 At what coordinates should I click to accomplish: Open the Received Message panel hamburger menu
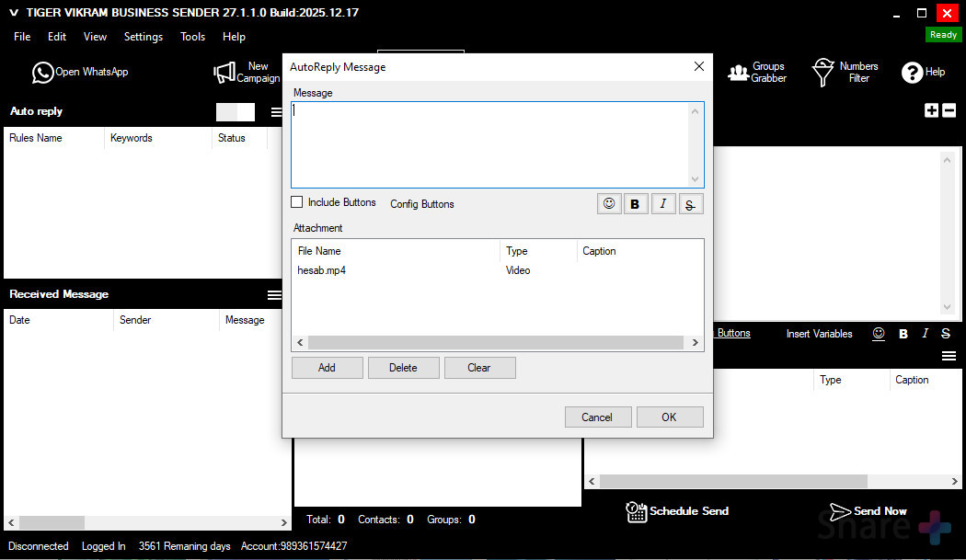pos(274,295)
